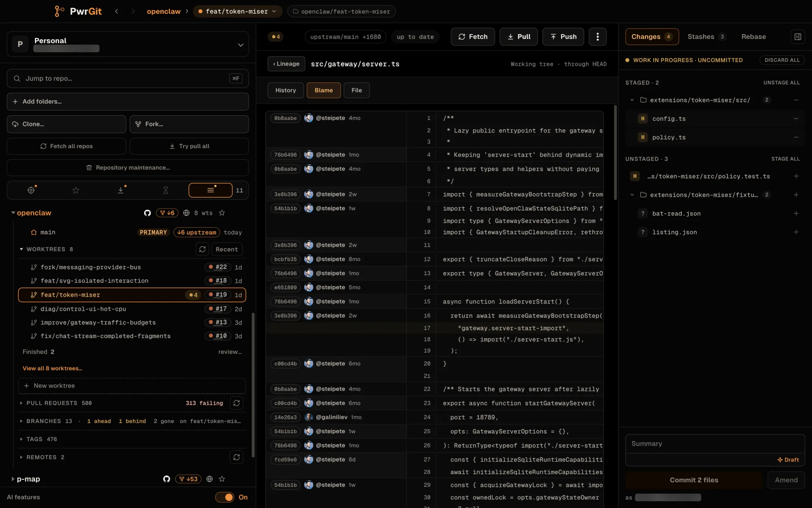Stage the policy.test.ts file with plus
The height and width of the screenshot is (508, 812).
coord(796,176)
